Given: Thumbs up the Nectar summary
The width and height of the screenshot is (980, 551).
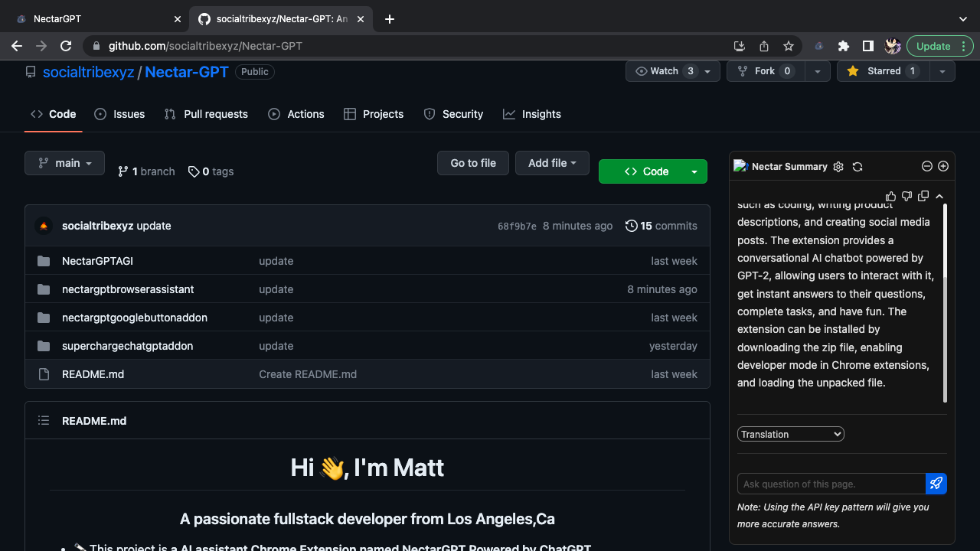Looking at the screenshot, I should [890, 197].
